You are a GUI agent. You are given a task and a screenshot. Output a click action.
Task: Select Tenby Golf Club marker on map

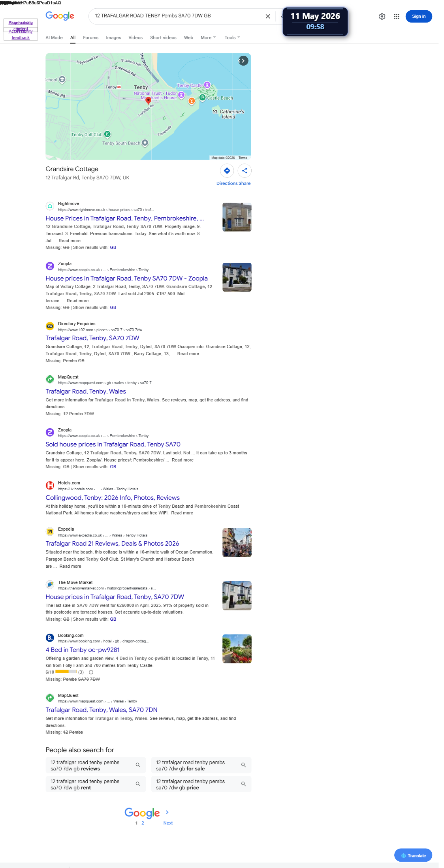coord(107,134)
